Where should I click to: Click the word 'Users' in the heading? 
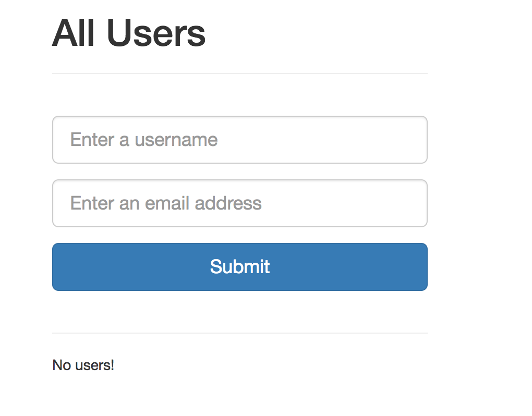pos(156,33)
